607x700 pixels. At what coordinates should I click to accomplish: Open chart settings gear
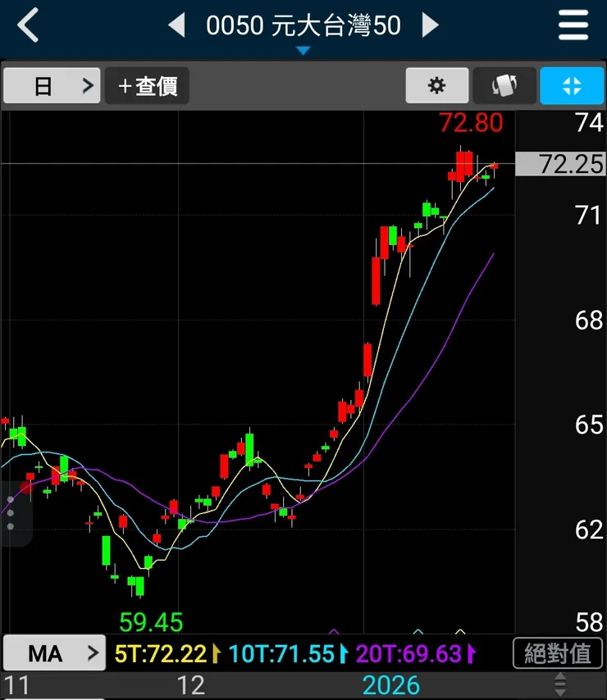point(437,86)
